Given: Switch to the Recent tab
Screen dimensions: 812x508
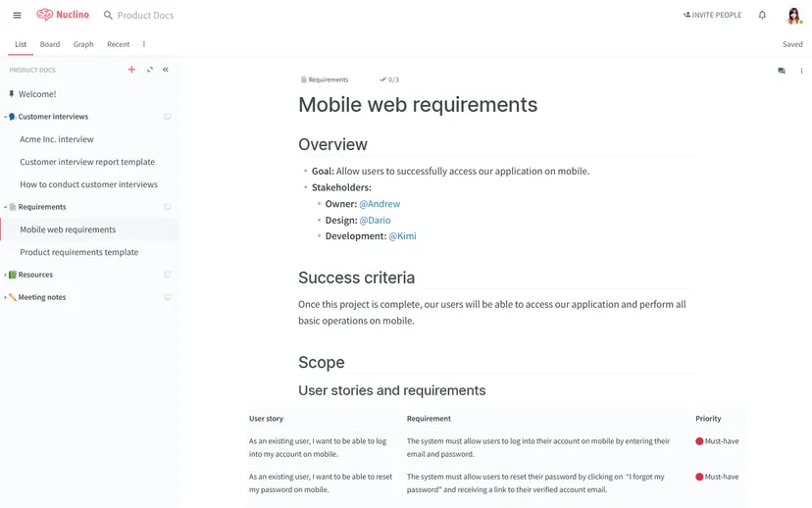Looking at the screenshot, I should (118, 44).
